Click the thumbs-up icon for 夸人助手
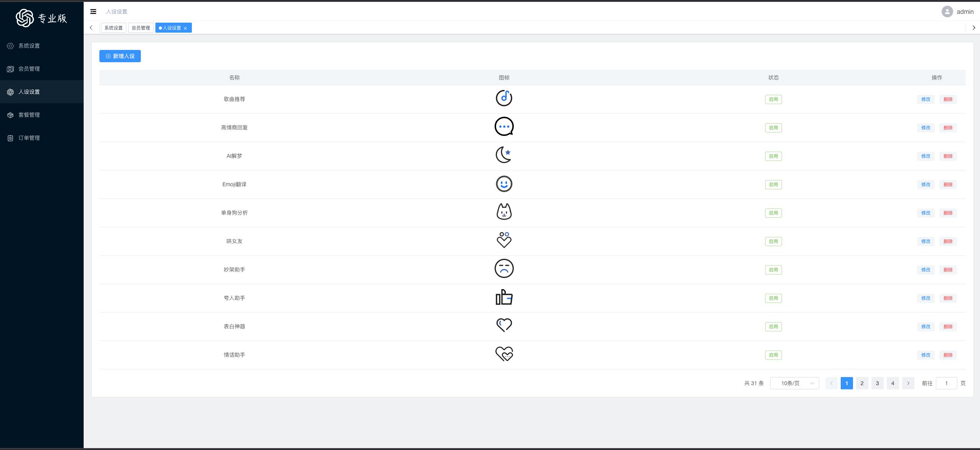 [x=504, y=297]
